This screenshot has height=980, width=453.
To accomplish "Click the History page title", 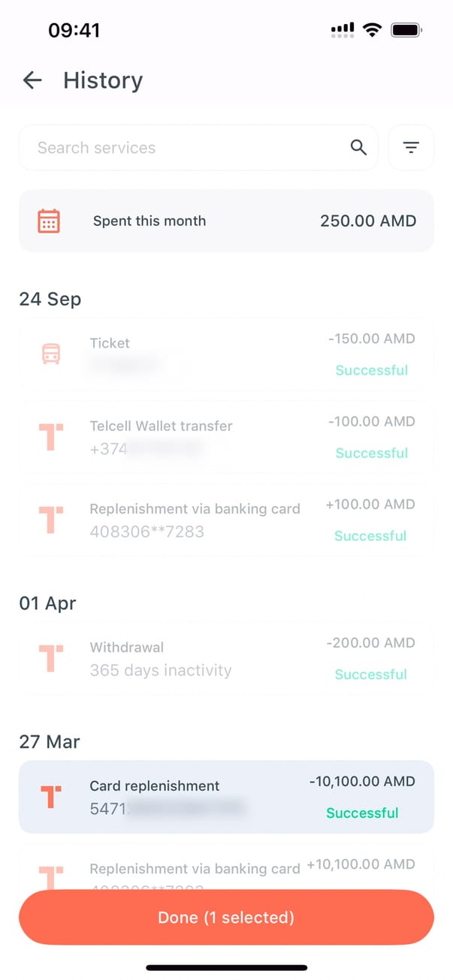I will coord(103,80).
